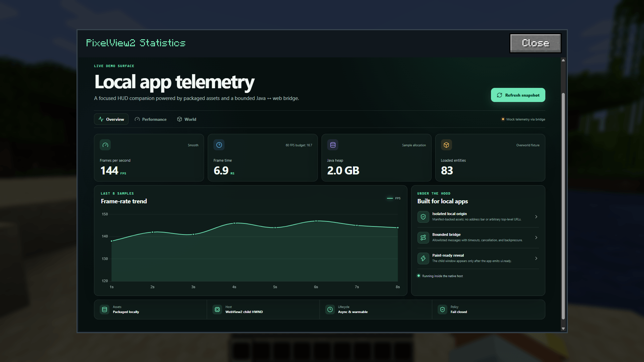The width and height of the screenshot is (644, 362).
Task: Toggle the FPS series in chart legend
Action: coord(394,198)
